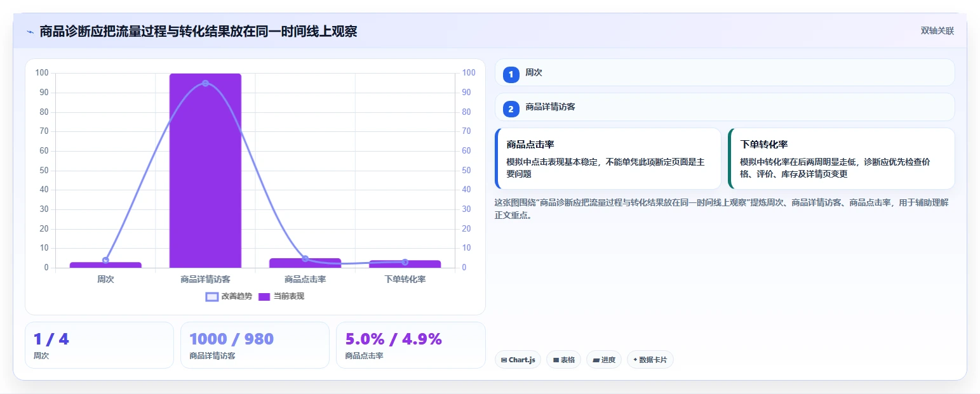The height and width of the screenshot is (394, 980).
Task: Click the line point at 商品详情访客 peak
Action: 205,83
